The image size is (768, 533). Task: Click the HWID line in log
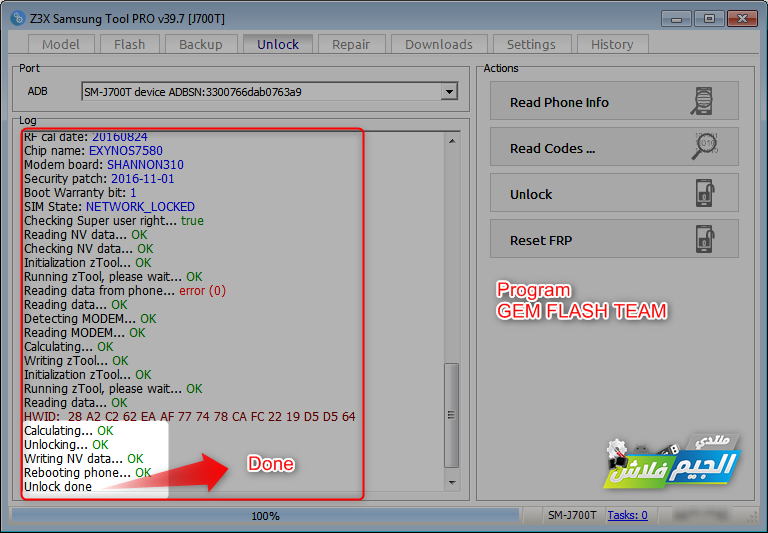(190, 417)
